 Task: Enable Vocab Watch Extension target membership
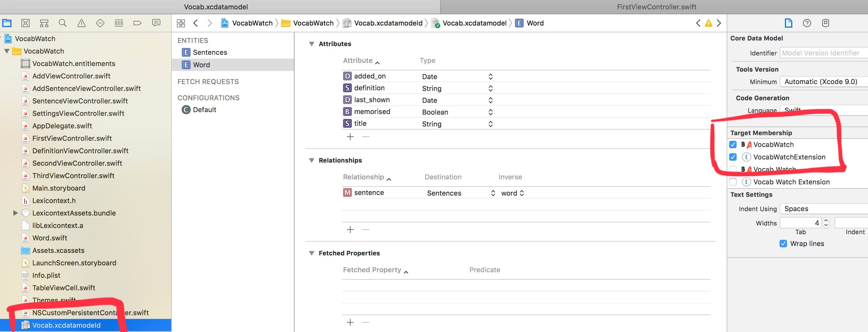(733, 182)
